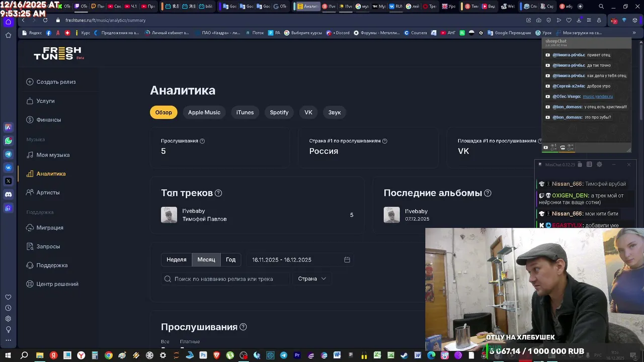
Task: Click the Fresh Tunes logo
Action: click(x=58, y=53)
